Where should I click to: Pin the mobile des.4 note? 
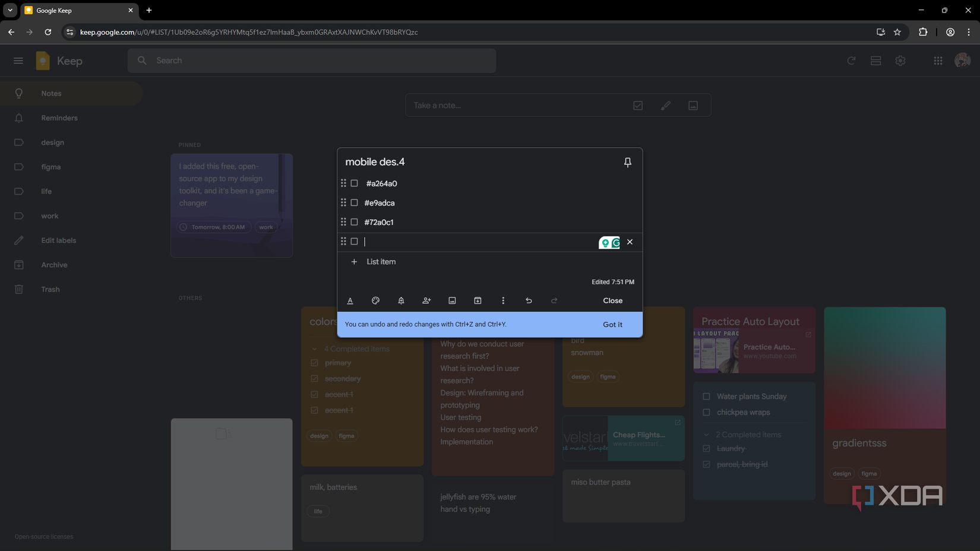point(627,162)
